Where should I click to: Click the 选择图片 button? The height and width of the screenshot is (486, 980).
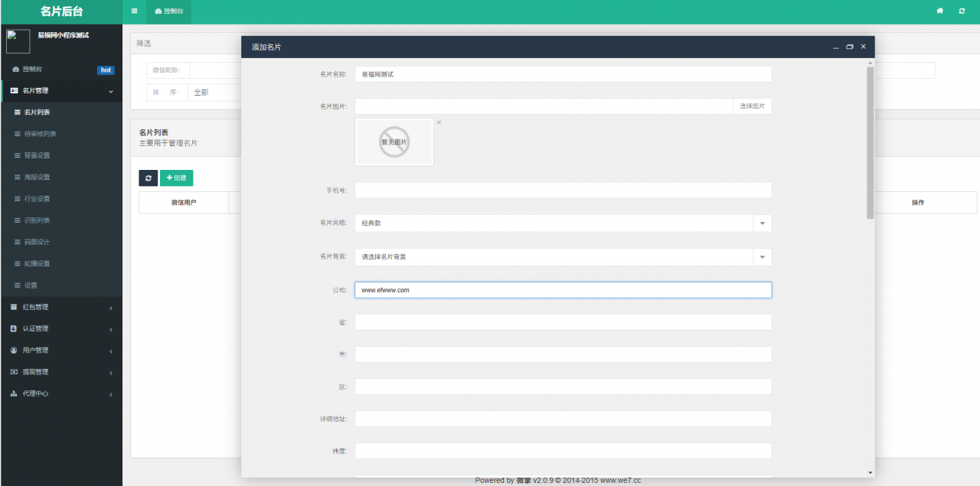pyautogui.click(x=752, y=106)
